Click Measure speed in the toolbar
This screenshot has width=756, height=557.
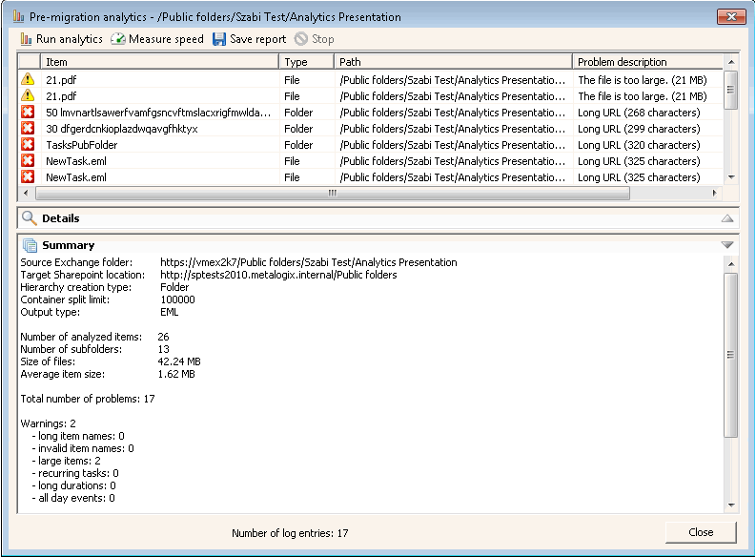coord(166,39)
